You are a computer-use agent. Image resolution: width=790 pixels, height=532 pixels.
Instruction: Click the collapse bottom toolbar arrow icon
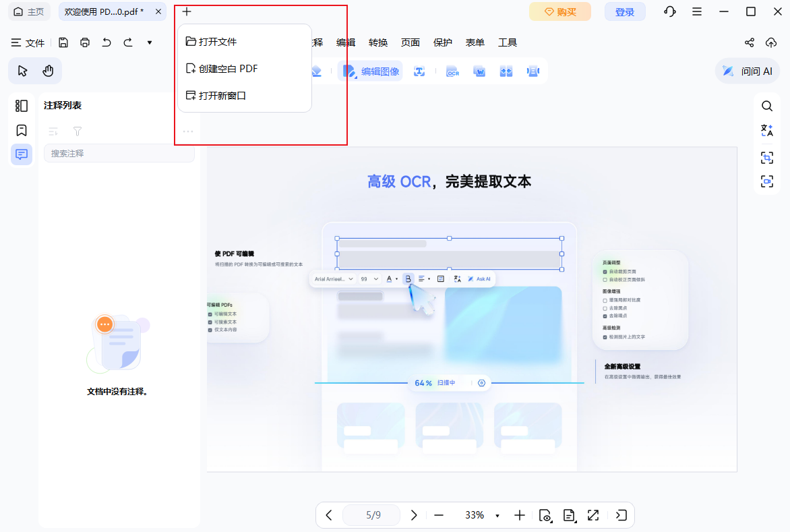pos(621,515)
